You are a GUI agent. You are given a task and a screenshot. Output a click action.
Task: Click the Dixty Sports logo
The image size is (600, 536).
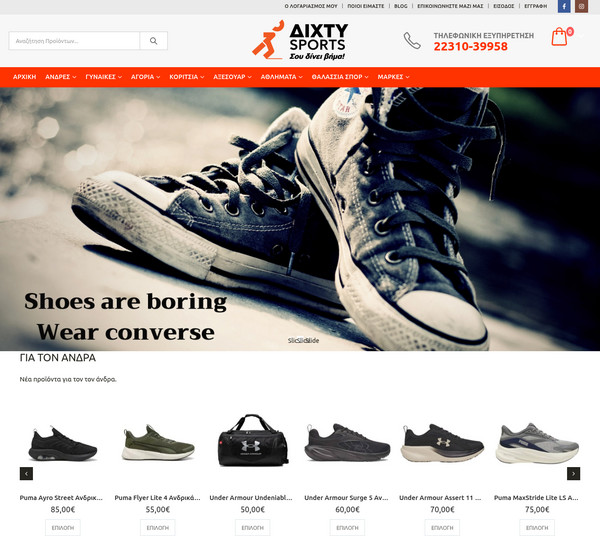point(300,40)
